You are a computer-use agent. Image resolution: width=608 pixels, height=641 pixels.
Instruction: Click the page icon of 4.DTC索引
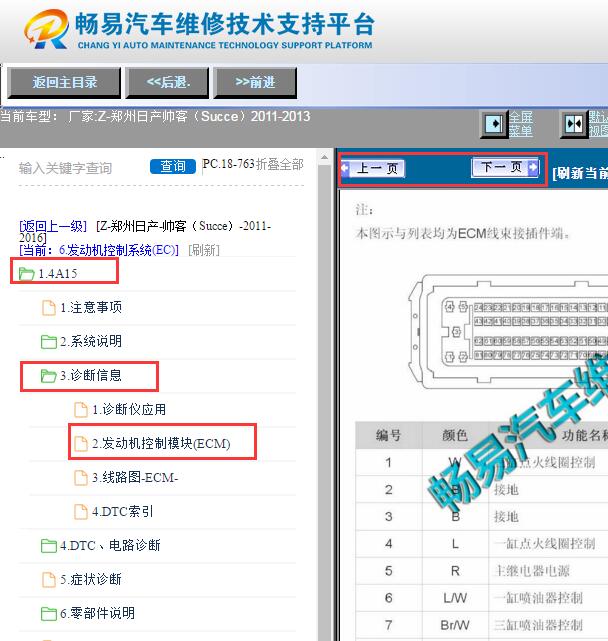click(x=81, y=511)
